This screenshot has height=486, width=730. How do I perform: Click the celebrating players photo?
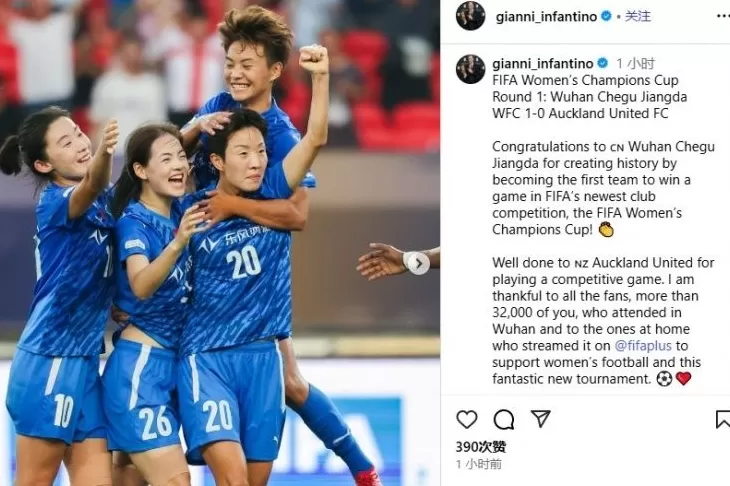(x=220, y=243)
